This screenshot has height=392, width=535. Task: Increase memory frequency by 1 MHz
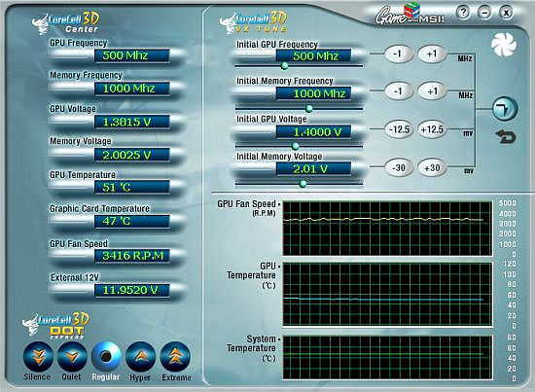pos(432,91)
